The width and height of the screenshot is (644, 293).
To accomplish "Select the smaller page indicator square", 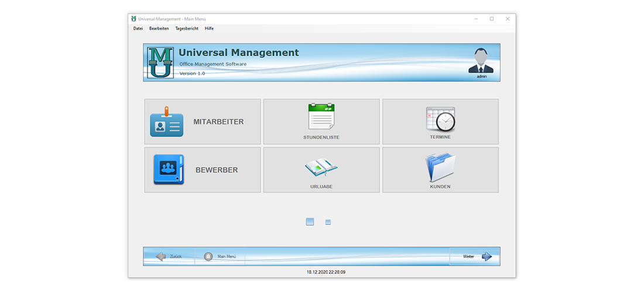I will [x=328, y=222].
